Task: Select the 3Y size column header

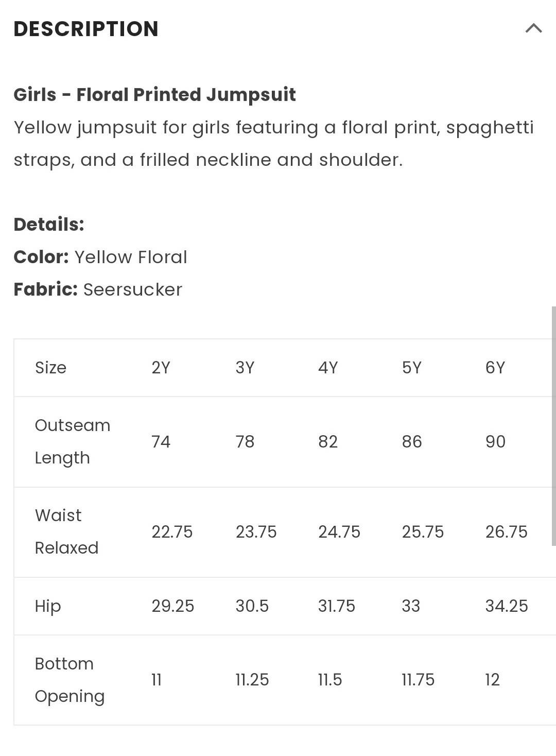Action: click(245, 368)
